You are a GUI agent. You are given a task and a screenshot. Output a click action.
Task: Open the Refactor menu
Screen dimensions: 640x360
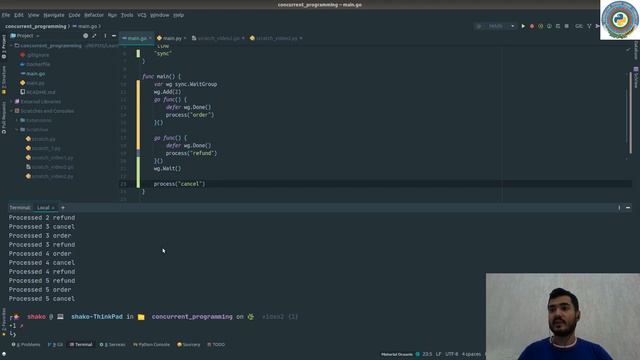(x=94, y=15)
